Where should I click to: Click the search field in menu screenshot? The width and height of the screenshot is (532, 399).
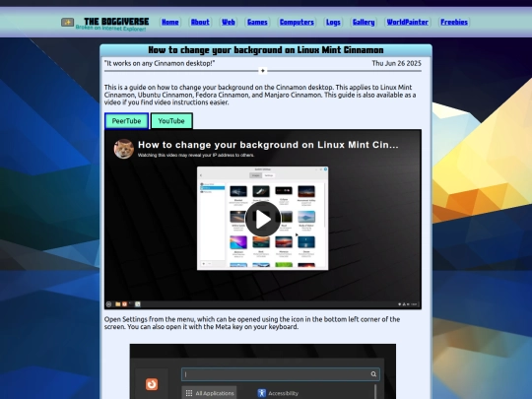tap(281, 374)
